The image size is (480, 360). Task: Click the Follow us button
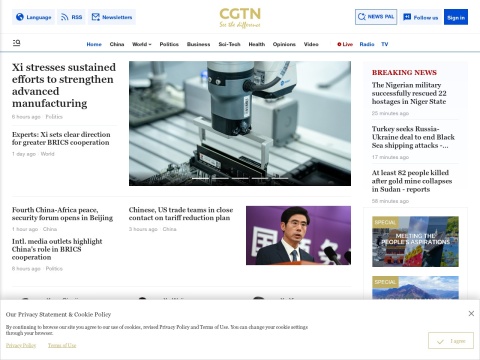(421, 17)
